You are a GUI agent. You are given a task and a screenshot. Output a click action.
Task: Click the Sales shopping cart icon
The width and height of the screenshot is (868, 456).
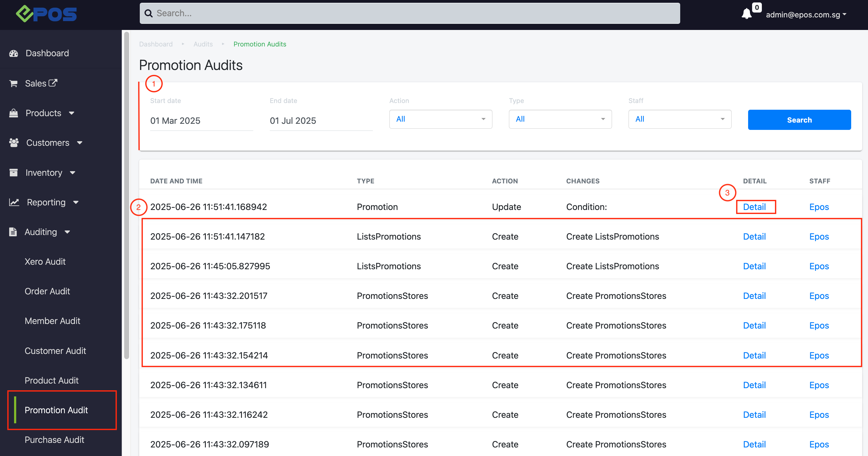[13, 83]
